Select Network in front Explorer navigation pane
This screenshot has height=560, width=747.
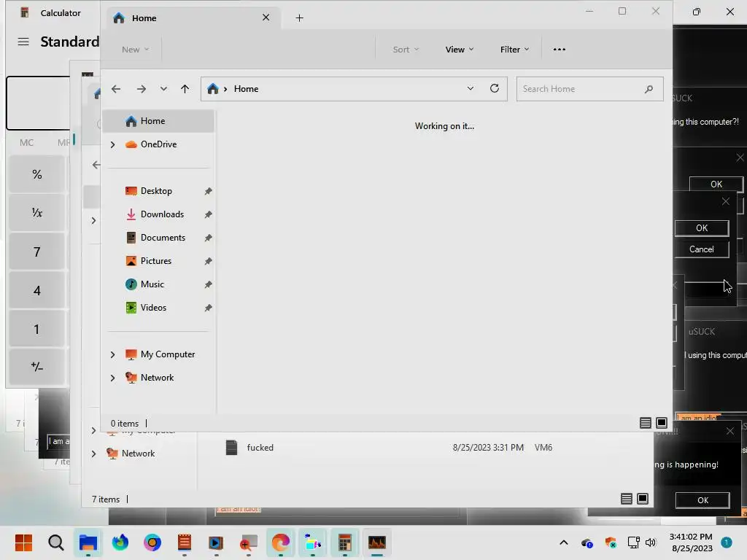pos(158,378)
